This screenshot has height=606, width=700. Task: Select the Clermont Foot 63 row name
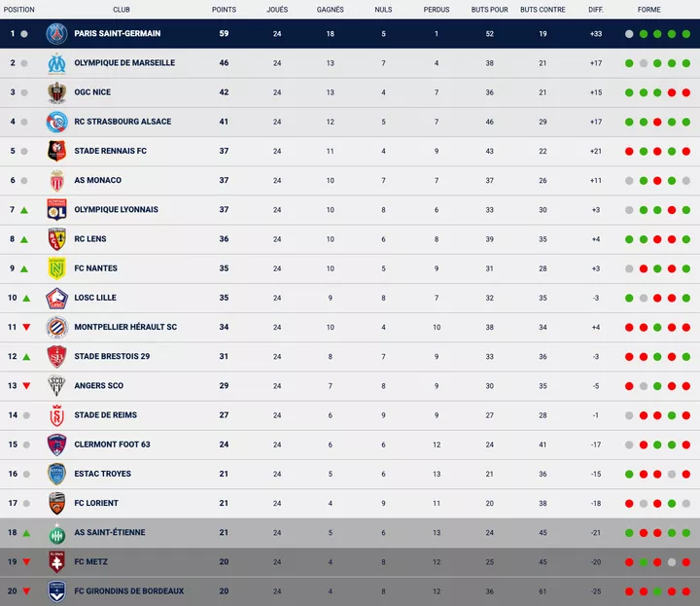tap(112, 445)
